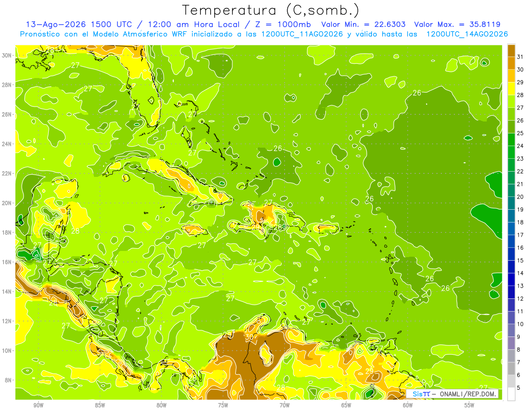This screenshot has width=532, height=411.
Task: Click the SisPi ONAMLI/REP.DOM. logo box
Action: click(x=452, y=394)
